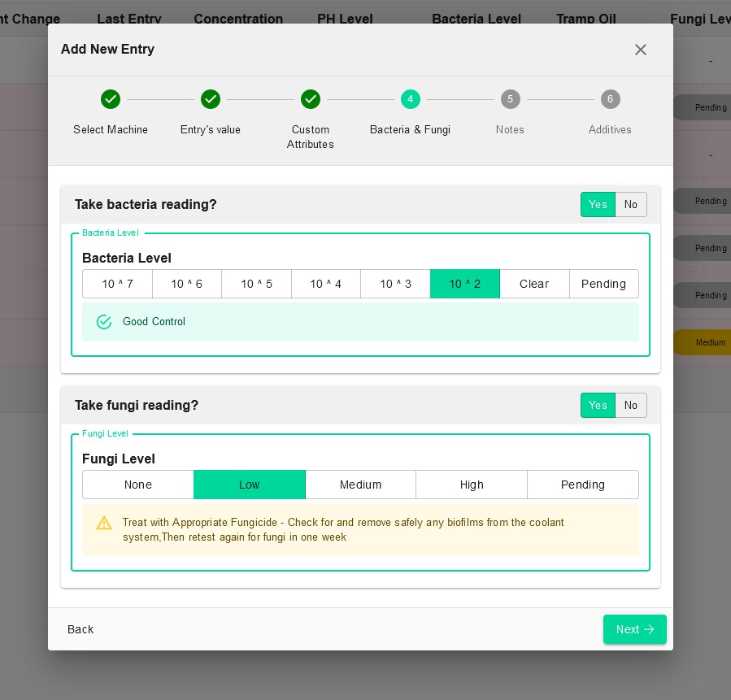
Task: Click the Bacteria & Fungi step 4 circle
Action: coord(410,99)
